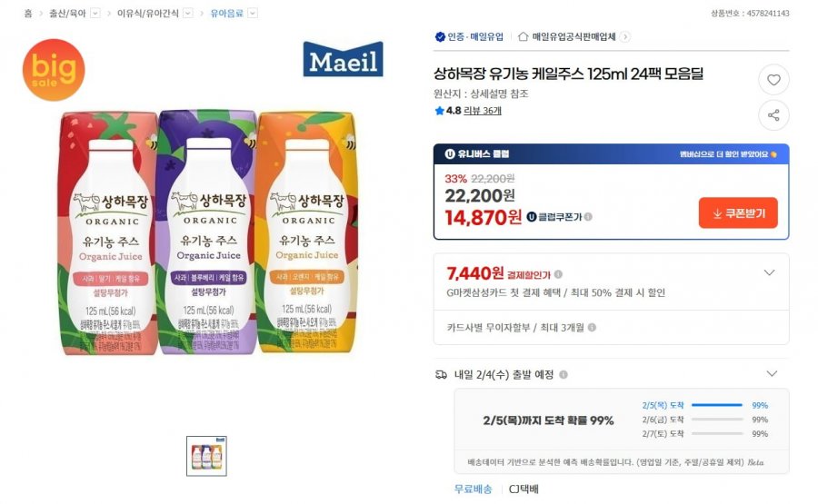Click the Maeil brand logo
Viewport: 818px width, 504px height.
[343, 61]
